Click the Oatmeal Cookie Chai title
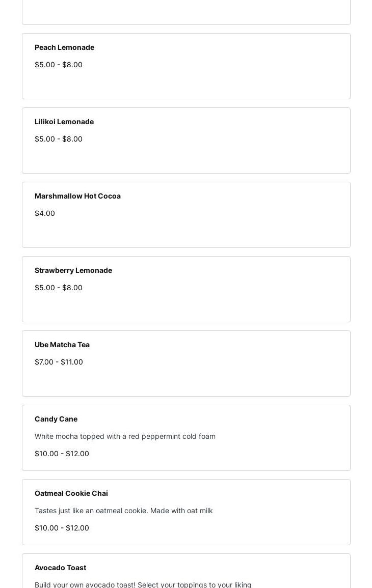This screenshot has width=372, height=588. pyautogui.click(x=71, y=493)
